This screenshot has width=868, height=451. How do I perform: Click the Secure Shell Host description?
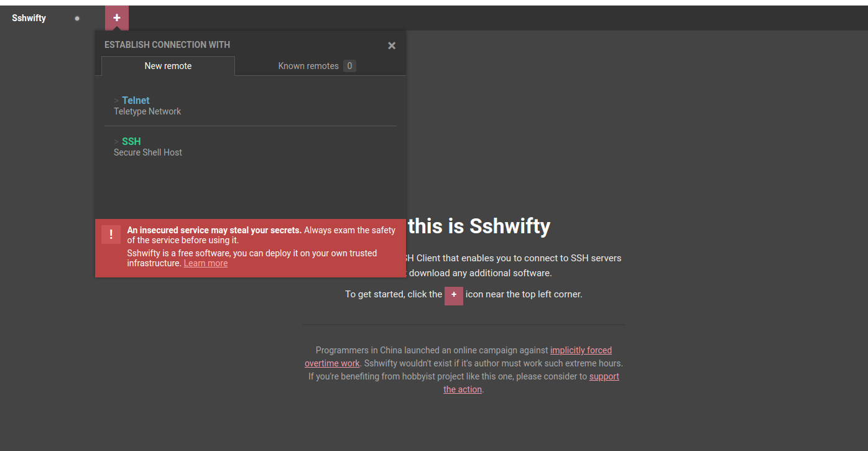148,152
